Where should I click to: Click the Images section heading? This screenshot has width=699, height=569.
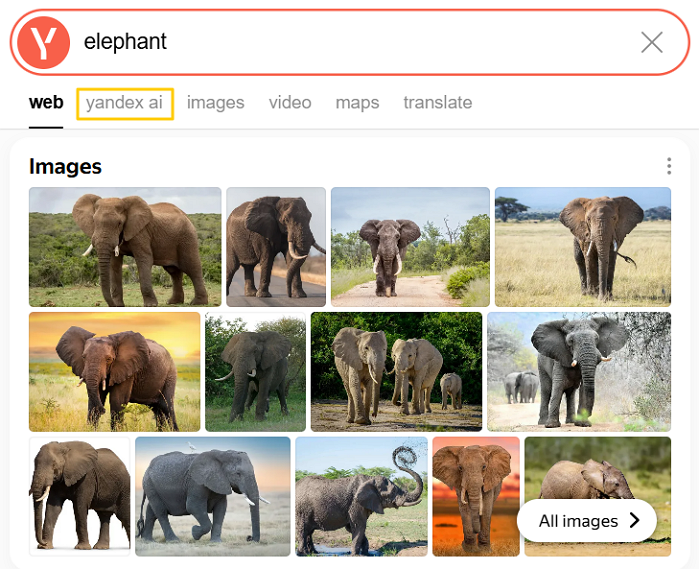click(x=65, y=166)
